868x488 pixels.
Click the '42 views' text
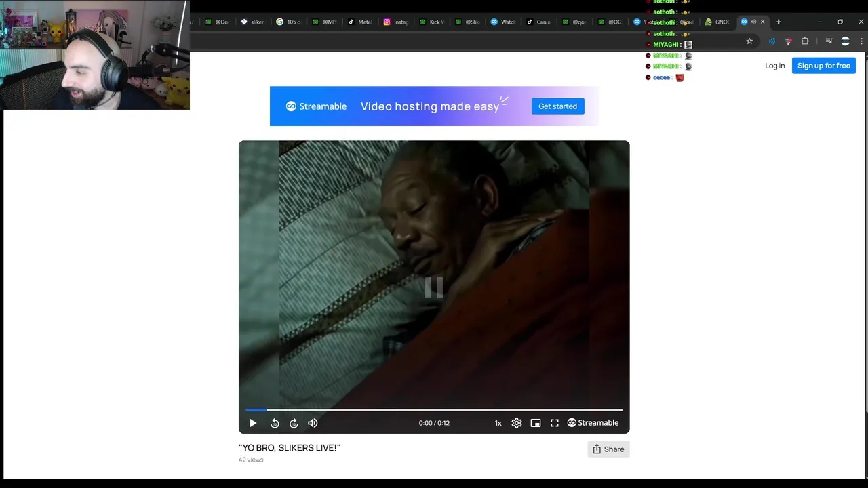tap(251, 460)
